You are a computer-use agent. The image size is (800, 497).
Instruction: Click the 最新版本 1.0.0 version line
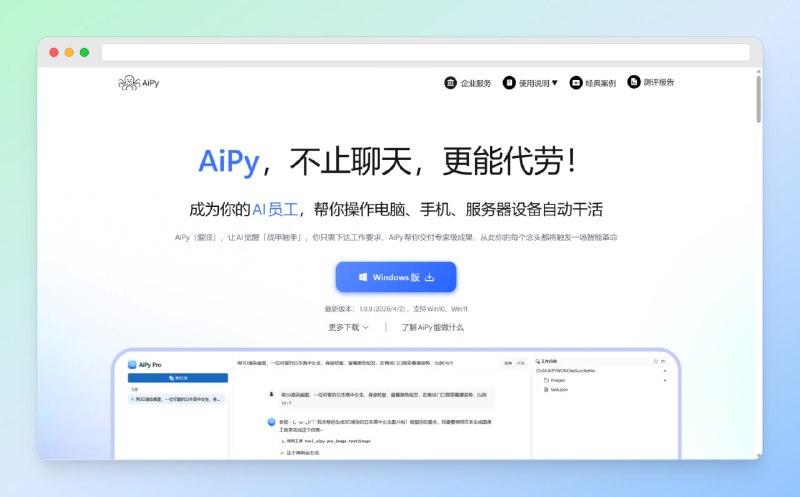396,309
